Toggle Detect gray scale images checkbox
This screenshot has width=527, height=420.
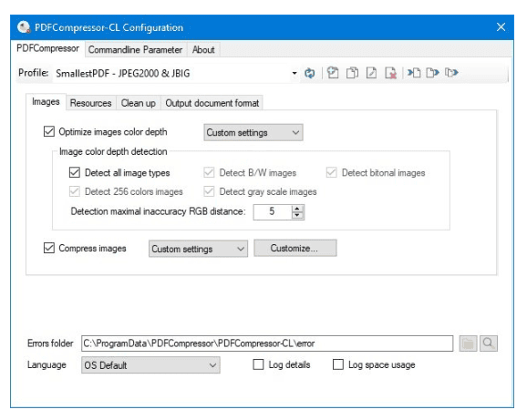(209, 191)
